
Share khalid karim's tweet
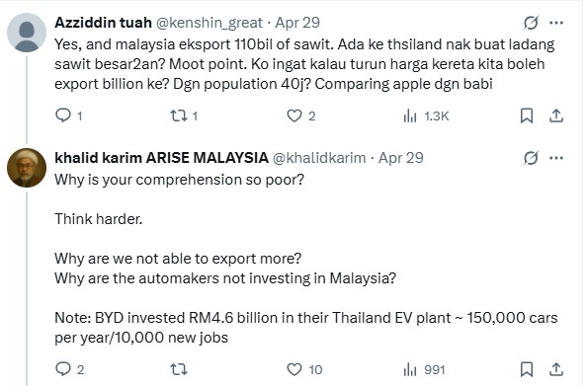click(556, 369)
